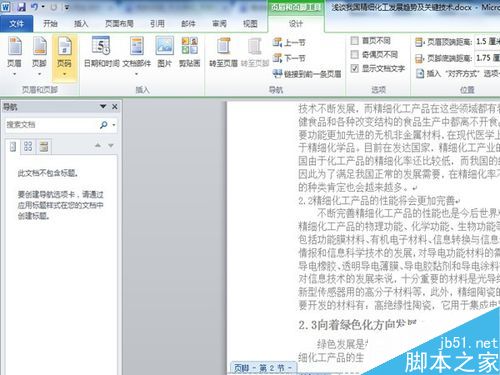This screenshot has height=375, width=500.
Task: Jump to Next Section (下一节)
Action: [x=289, y=58]
